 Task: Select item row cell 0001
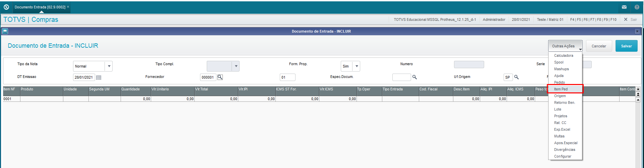point(12,99)
